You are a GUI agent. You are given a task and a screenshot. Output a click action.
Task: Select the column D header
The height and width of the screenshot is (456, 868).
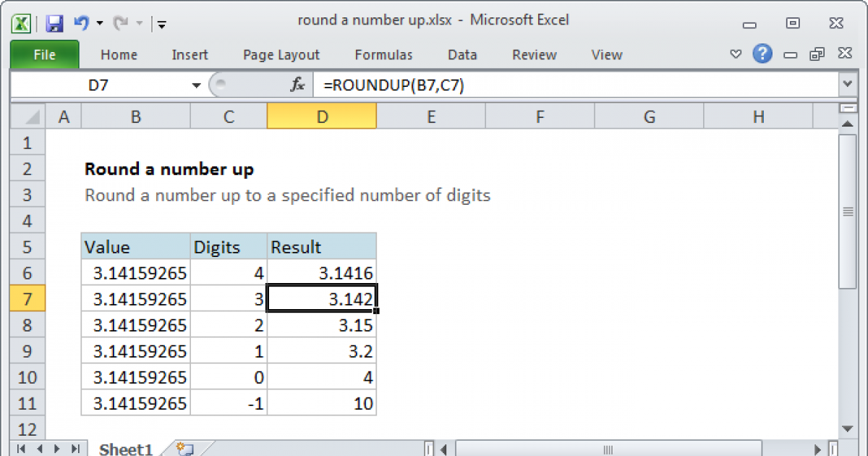(x=322, y=116)
